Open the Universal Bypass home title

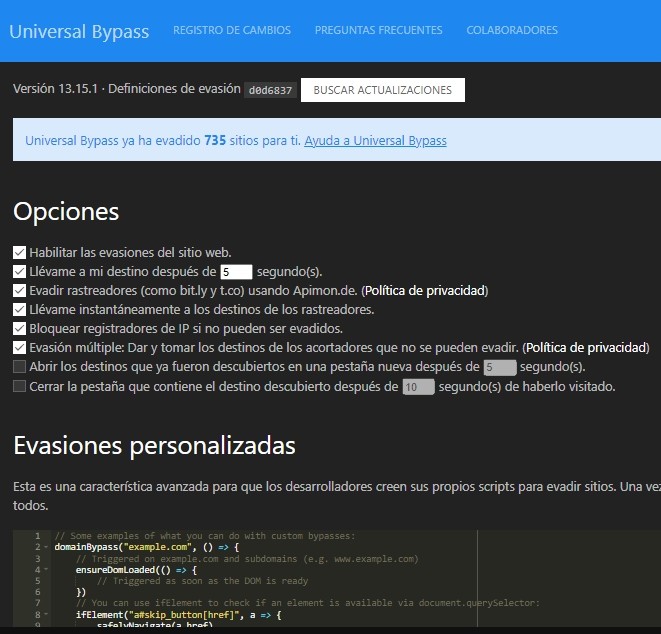pos(79,32)
